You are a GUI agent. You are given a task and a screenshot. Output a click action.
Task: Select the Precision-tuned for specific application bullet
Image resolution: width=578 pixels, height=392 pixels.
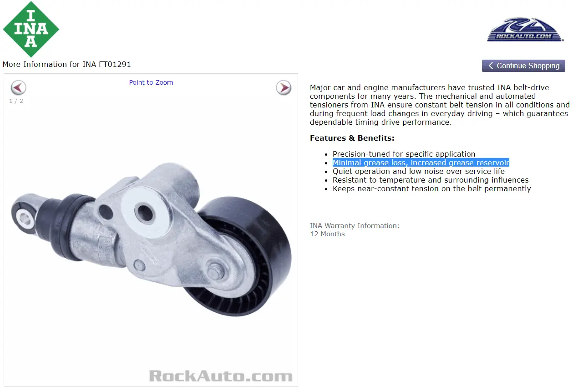click(404, 154)
